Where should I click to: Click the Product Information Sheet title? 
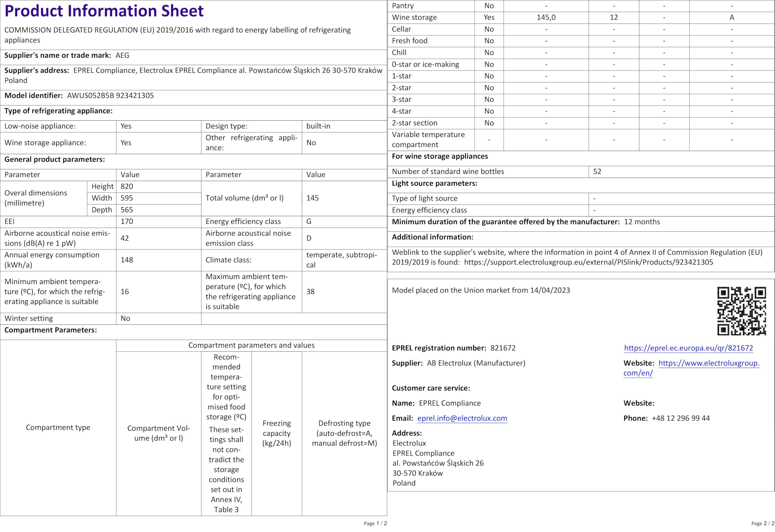(x=104, y=11)
